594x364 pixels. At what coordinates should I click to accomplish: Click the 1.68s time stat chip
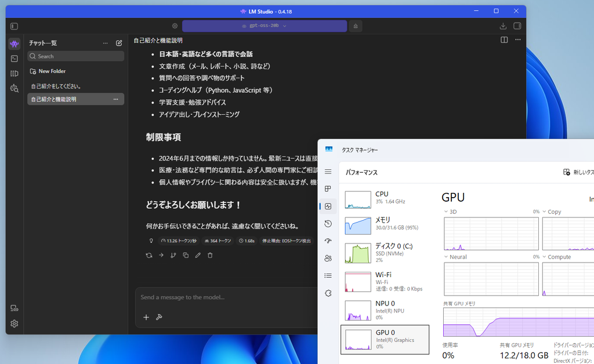(x=247, y=241)
